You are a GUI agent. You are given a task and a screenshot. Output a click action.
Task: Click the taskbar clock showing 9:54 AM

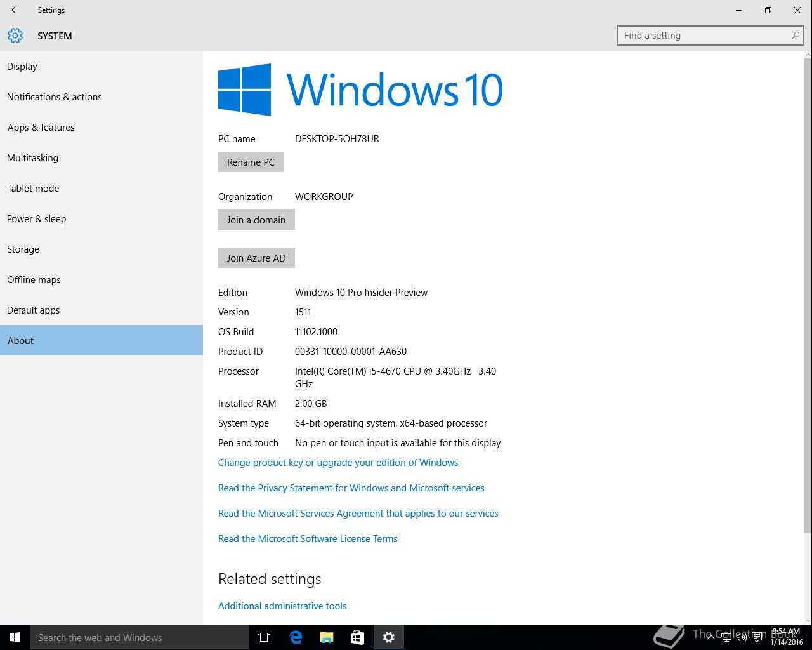(787, 637)
